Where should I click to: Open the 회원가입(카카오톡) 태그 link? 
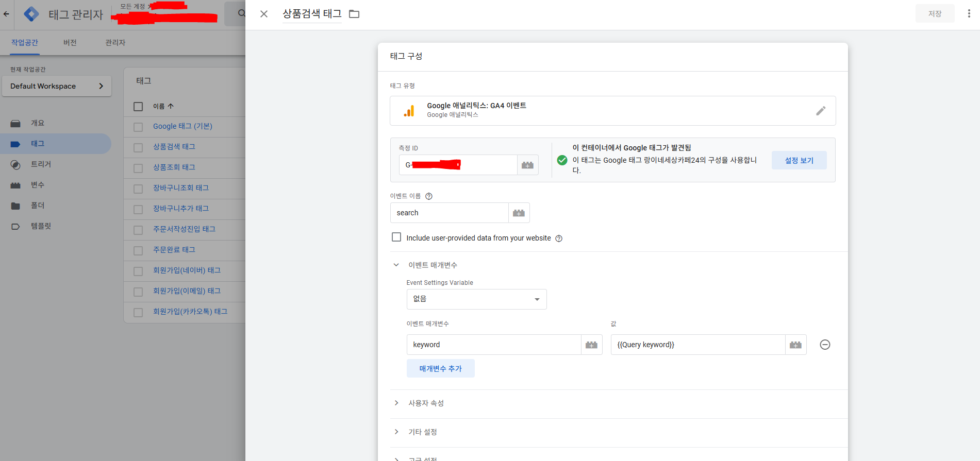pyautogui.click(x=190, y=312)
